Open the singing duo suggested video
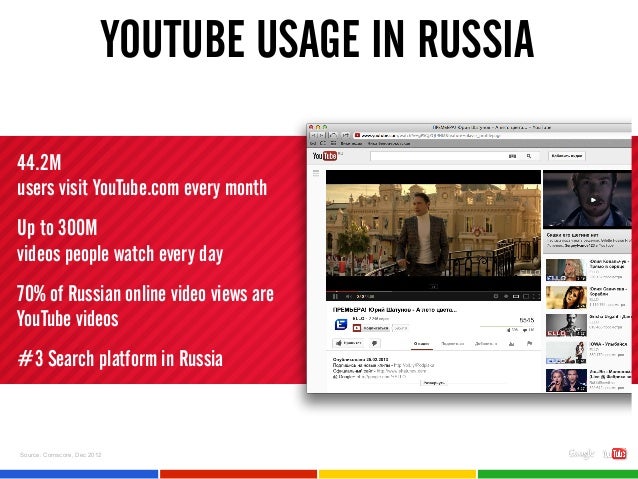Viewport: 638px width, 479px height. point(566,380)
